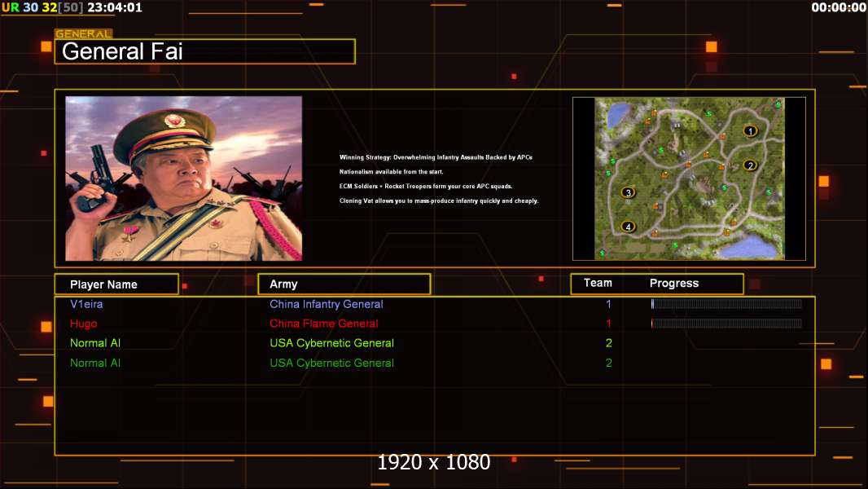Image resolution: width=868 pixels, height=489 pixels.
Task: Click start position marker 1 on map
Action: point(750,131)
